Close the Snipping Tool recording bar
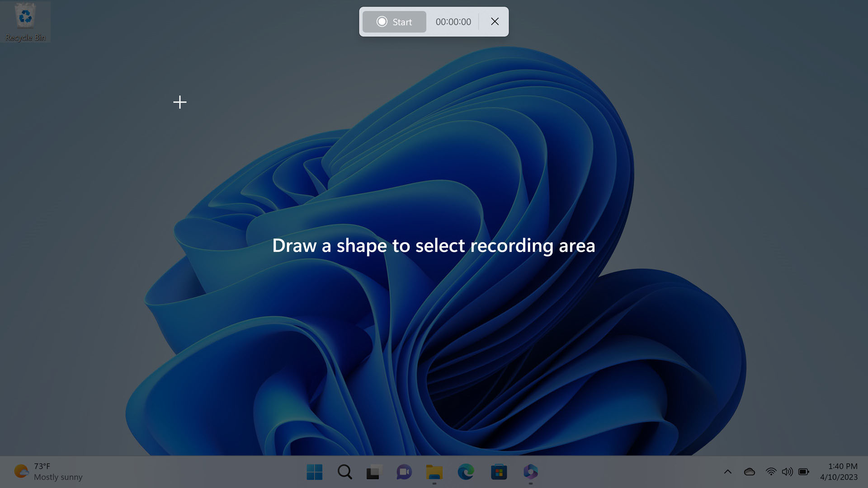Image resolution: width=868 pixels, height=488 pixels. pos(495,22)
